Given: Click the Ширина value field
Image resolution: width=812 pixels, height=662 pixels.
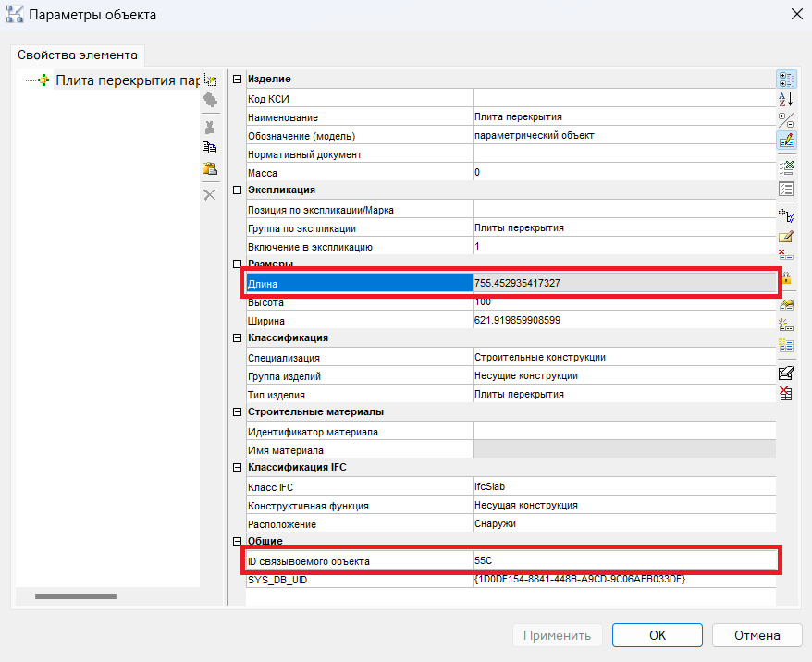Looking at the screenshot, I should click(x=624, y=321).
